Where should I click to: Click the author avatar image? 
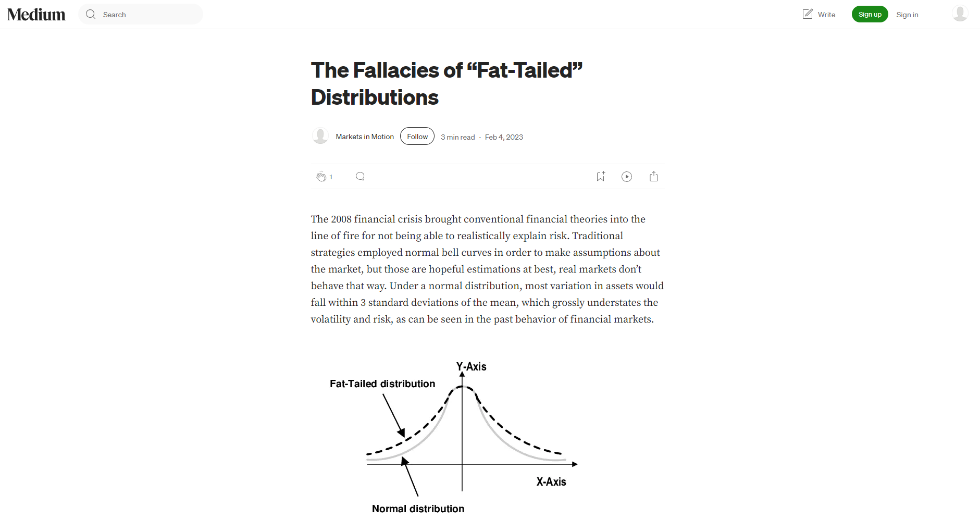pyautogui.click(x=320, y=136)
